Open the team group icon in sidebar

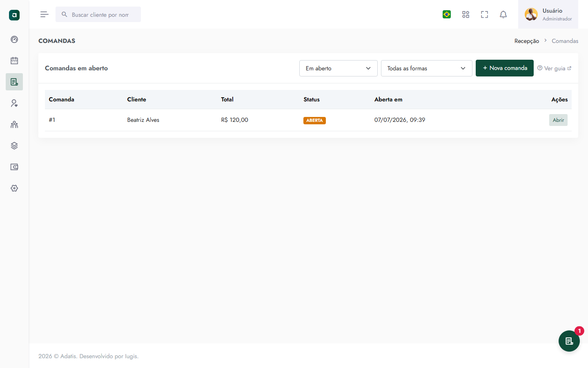tap(14, 124)
